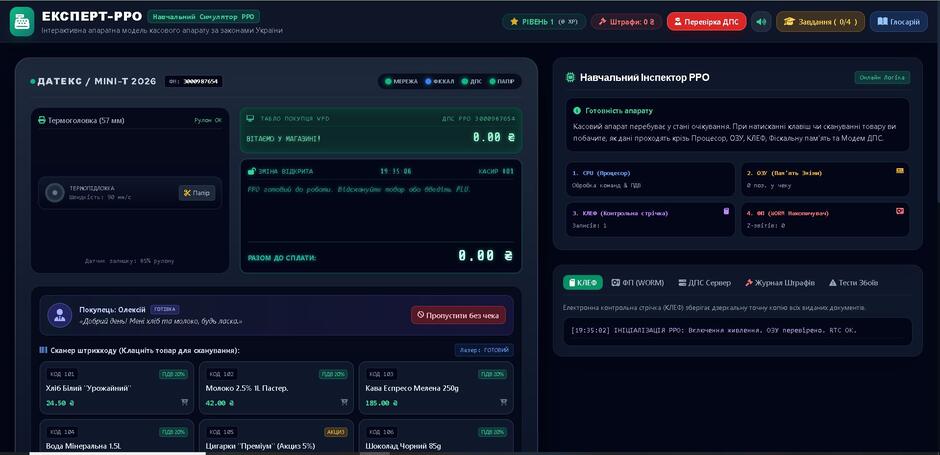Click the cart icon on Кава Еспресо card
Image resolution: width=940 pixels, height=455 pixels.
504,402
